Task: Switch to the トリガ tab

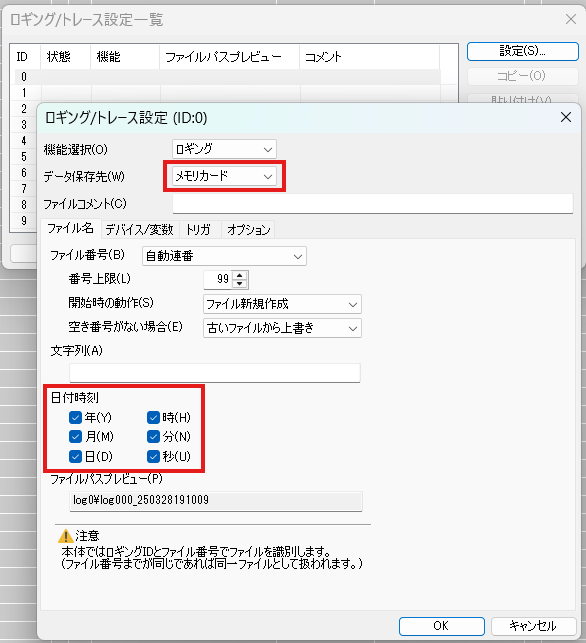Action: click(200, 230)
